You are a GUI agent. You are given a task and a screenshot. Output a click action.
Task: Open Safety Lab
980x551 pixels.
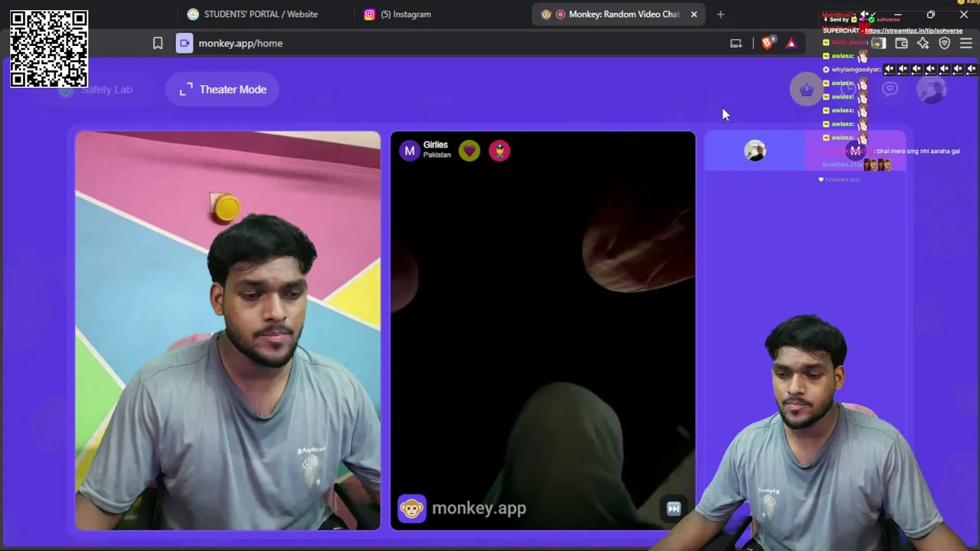(x=96, y=90)
